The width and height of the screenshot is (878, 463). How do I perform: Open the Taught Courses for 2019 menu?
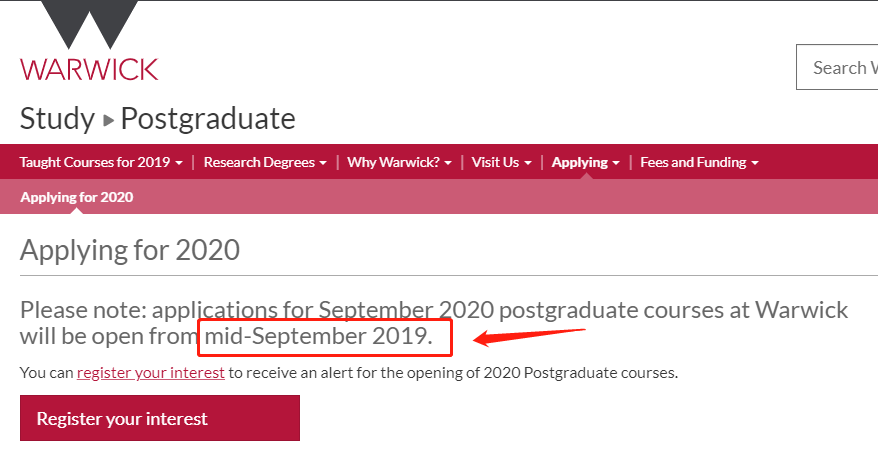[x=95, y=162]
